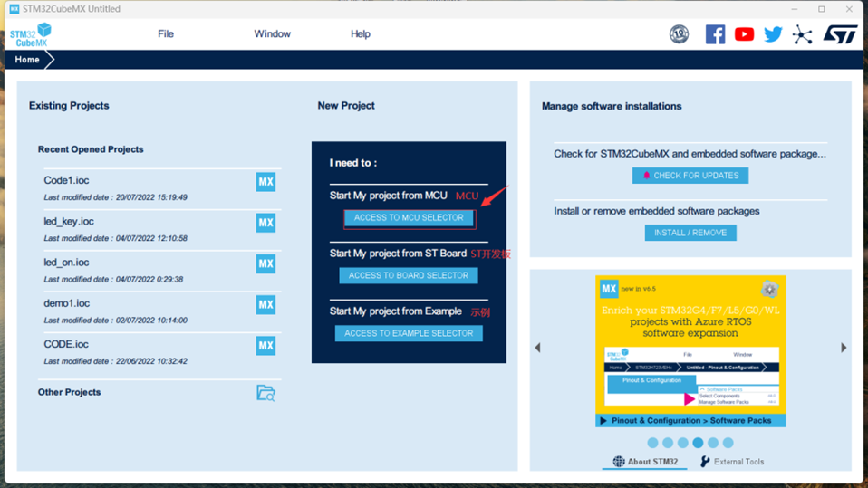
Task: Browse Other Projects with the folder search icon
Action: point(265,393)
